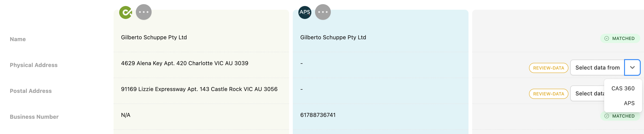The width and height of the screenshot is (644, 134).
Task: Select the CAS 360 physical address value
Action: [185, 63]
